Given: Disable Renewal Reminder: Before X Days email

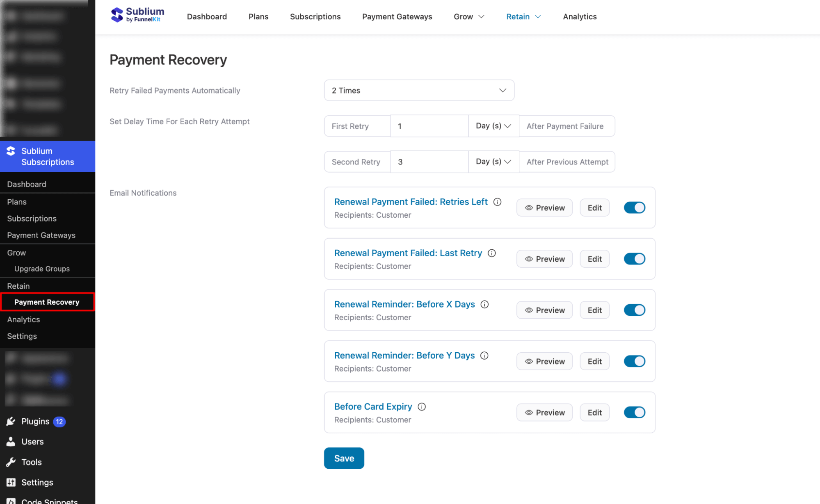Looking at the screenshot, I should [635, 310].
